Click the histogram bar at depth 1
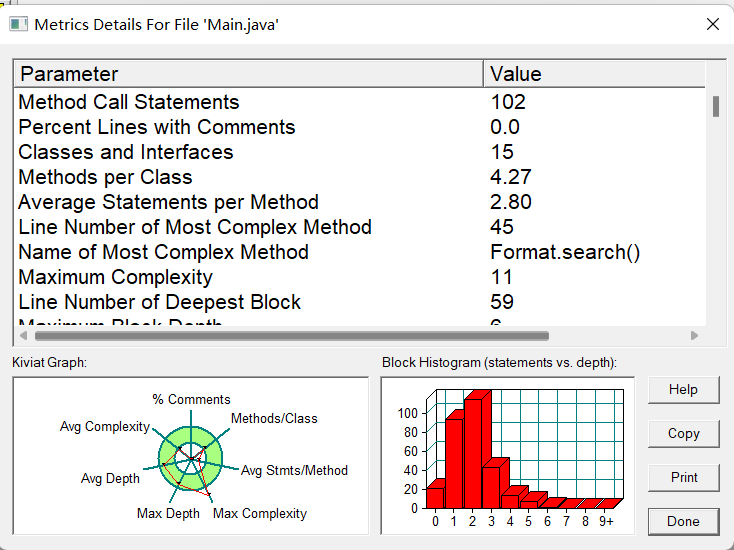This screenshot has width=734, height=550. pyautogui.click(x=454, y=460)
